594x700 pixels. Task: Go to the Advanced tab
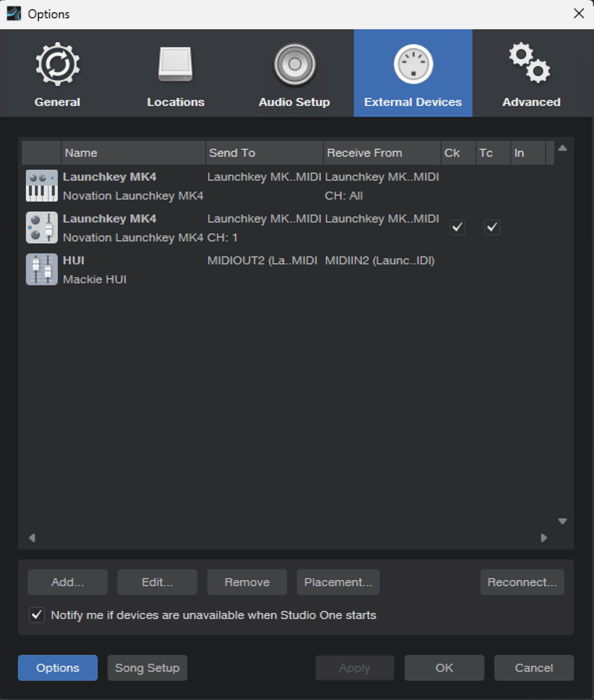click(x=532, y=73)
